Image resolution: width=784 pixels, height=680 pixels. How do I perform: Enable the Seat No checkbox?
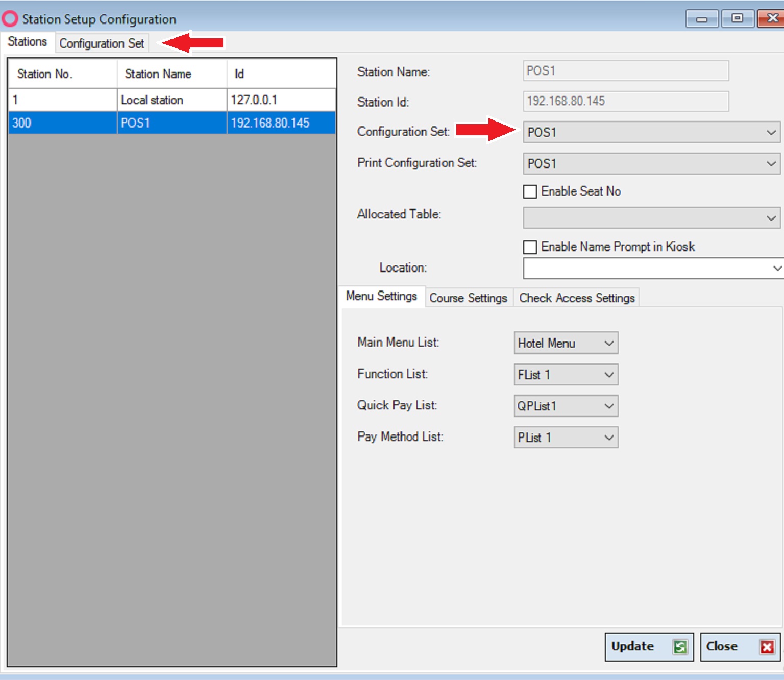pyautogui.click(x=529, y=191)
